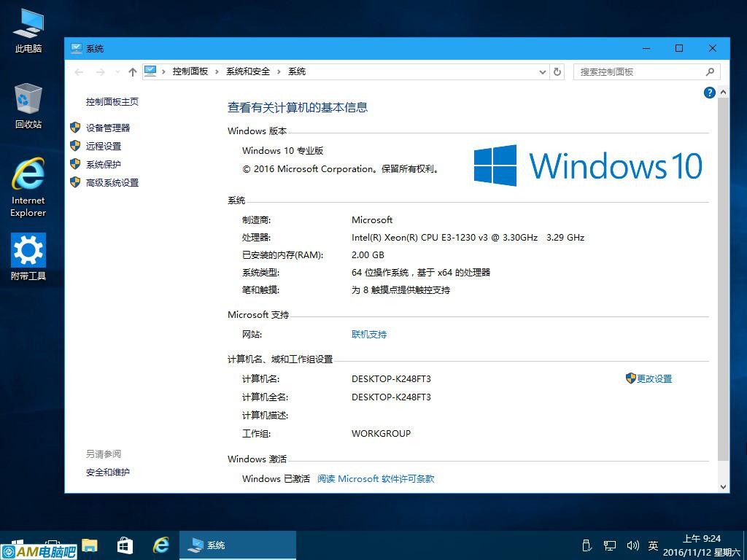Follow the 联机支持 website link
Image resolution: width=747 pixels, height=560 pixels.
[x=369, y=334]
